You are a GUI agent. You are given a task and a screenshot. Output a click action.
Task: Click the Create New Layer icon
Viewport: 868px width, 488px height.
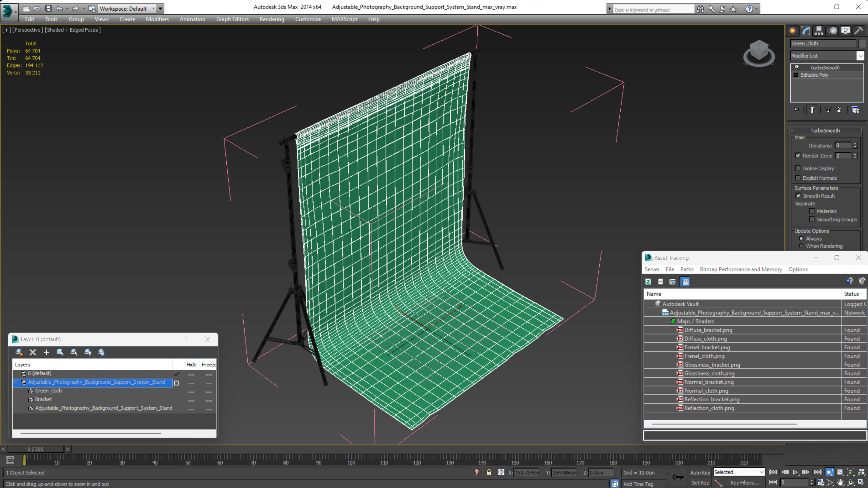click(x=19, y=352)
